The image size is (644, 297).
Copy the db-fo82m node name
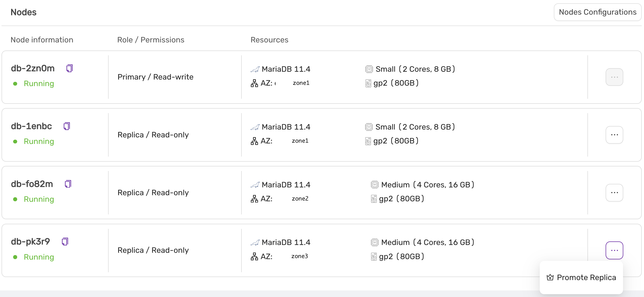click(x=68, y=184)
